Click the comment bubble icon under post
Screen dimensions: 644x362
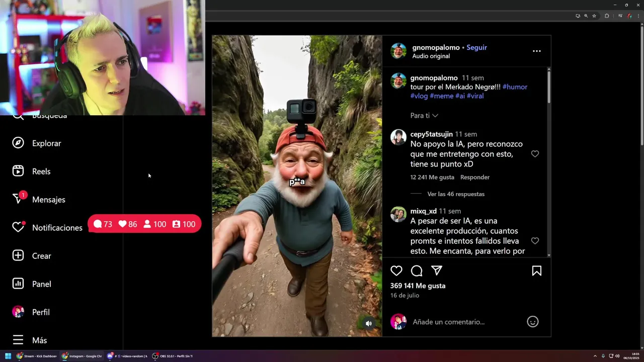click(x=417, y=271)
